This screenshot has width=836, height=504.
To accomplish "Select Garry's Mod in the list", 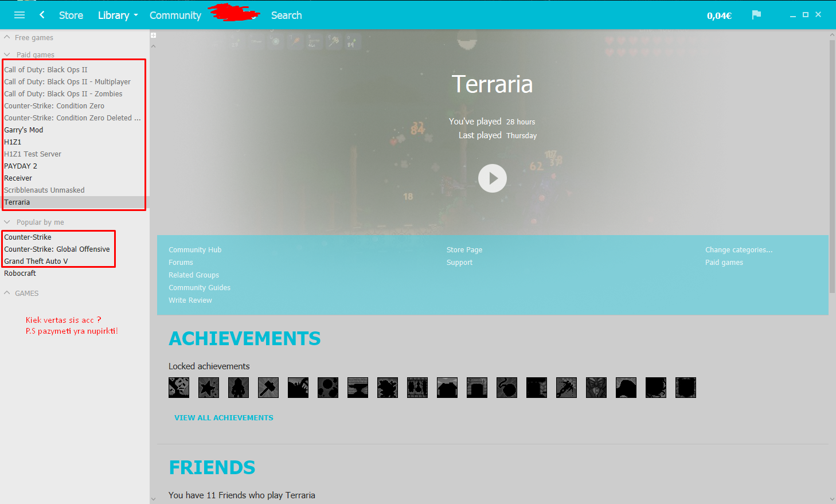I will tap(24, 130).
